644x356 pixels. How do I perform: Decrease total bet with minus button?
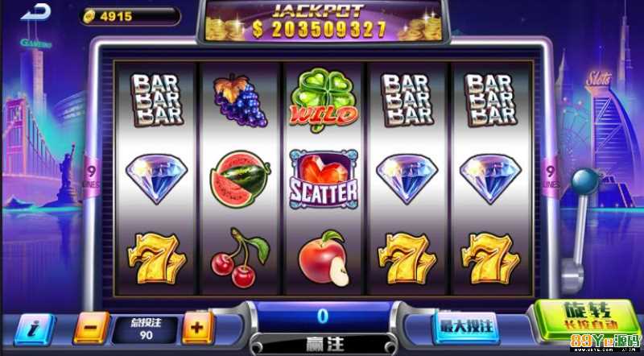92,327
